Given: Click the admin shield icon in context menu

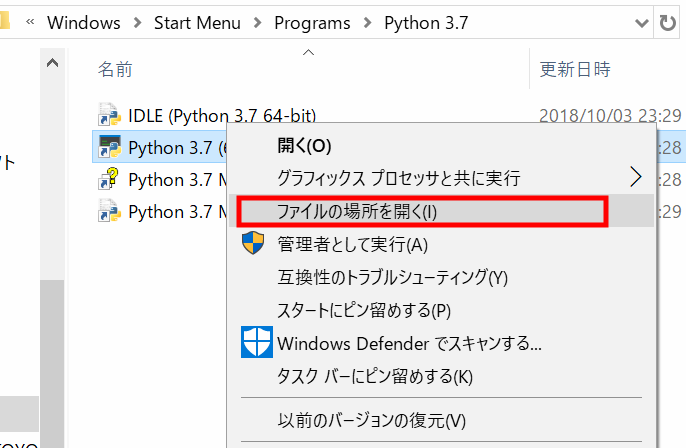Looking at the screenshot, I should (253, 243).
